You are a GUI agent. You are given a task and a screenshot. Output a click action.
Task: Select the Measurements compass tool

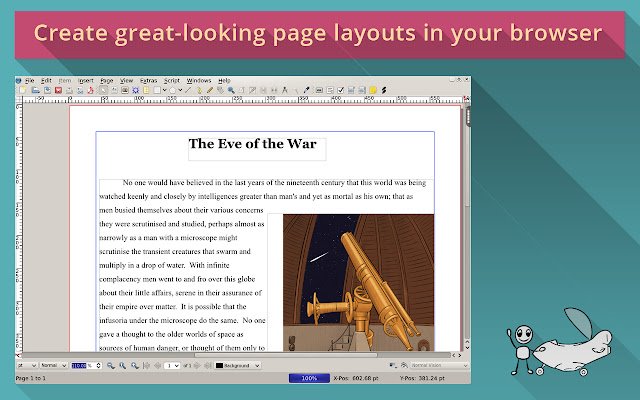(285, 90)
